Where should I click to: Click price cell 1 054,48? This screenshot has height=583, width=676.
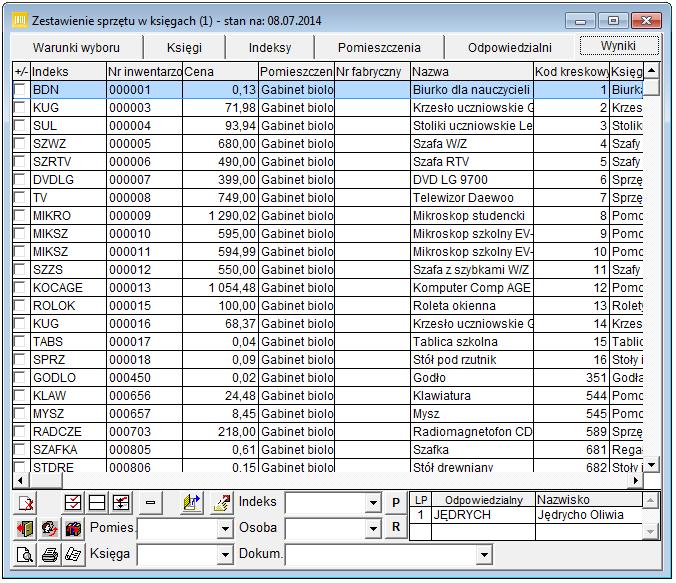click(x=220, y=288)
